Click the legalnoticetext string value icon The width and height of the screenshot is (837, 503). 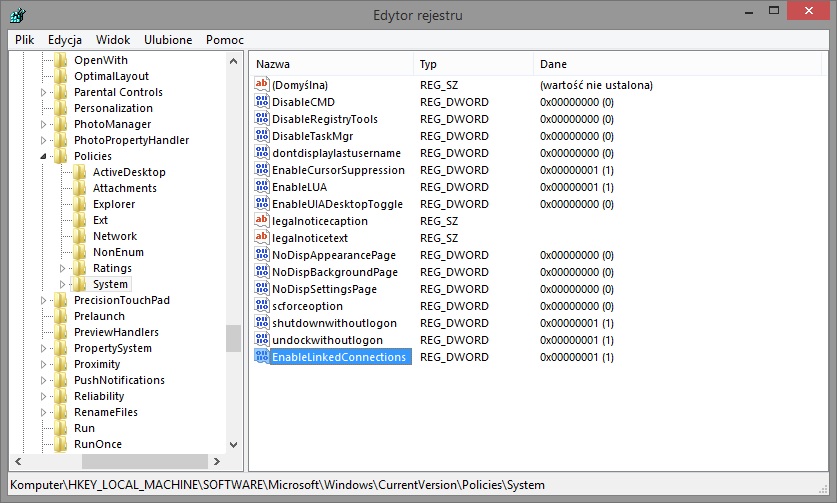click(262, 238)
